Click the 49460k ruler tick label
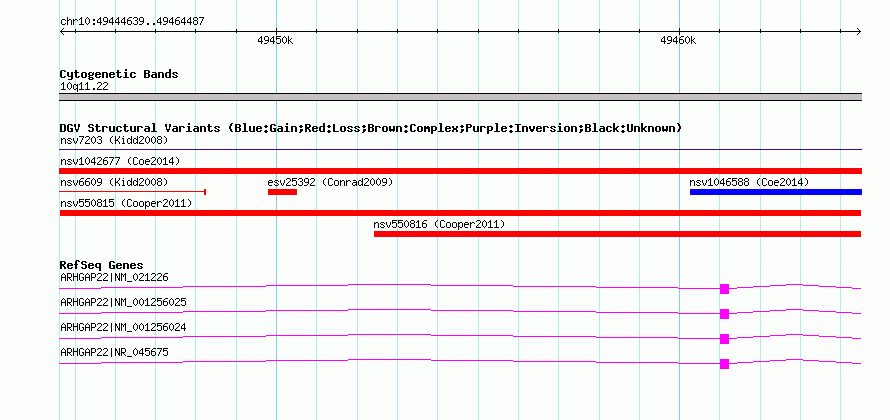890x420 pixels. tap(678, 40)
